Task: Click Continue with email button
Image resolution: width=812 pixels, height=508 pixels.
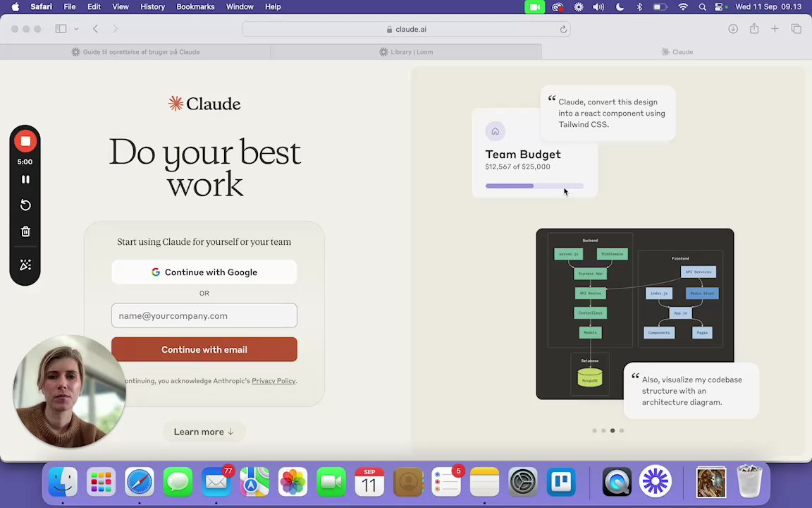Action: click(x=204, y=349)
